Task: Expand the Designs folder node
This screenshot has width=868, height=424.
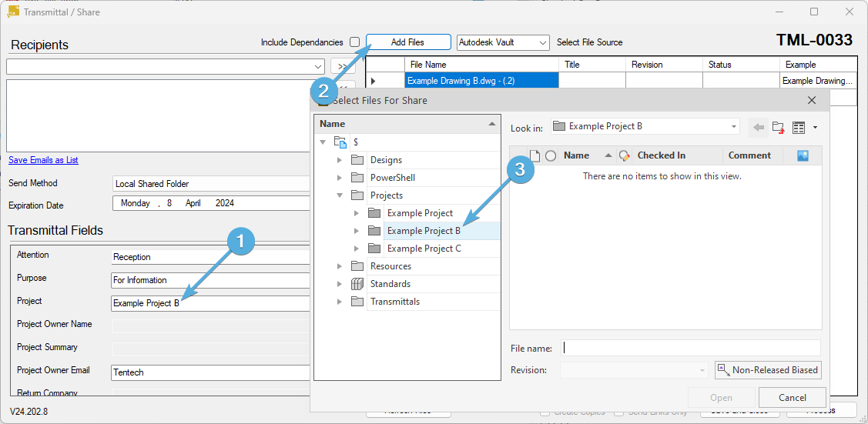Action: pos(340,160)
